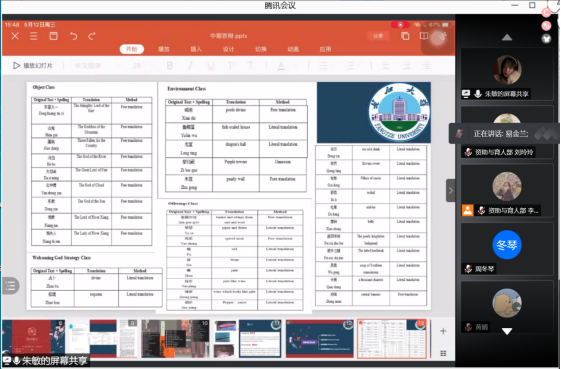Show more participants with down arrow

point(507,331)
